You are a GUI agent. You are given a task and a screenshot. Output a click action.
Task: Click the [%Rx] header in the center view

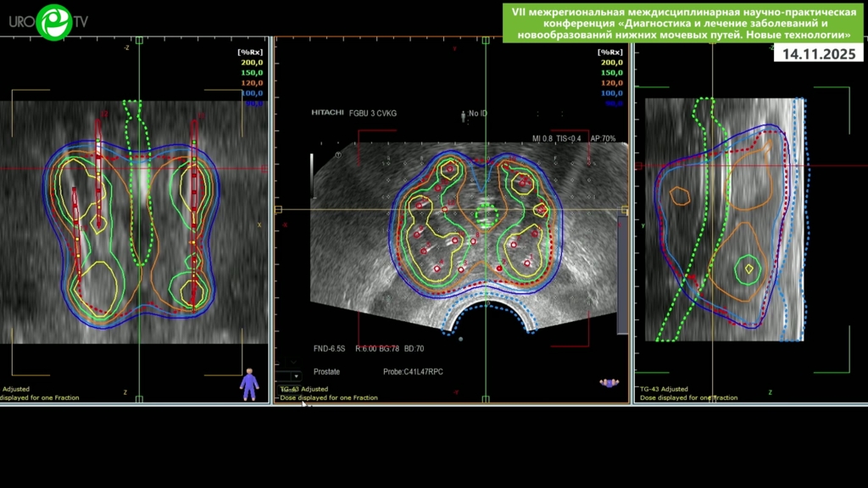[611, 53]
